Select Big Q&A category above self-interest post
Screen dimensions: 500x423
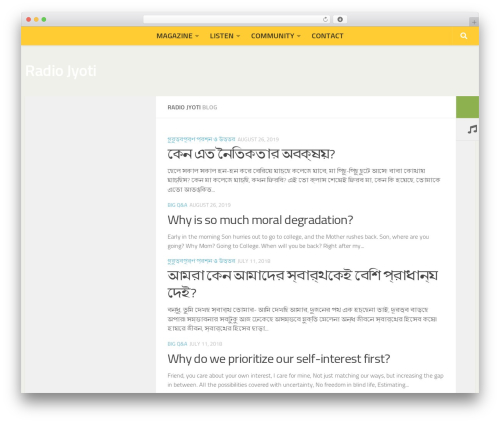click(x=177, y=344)
